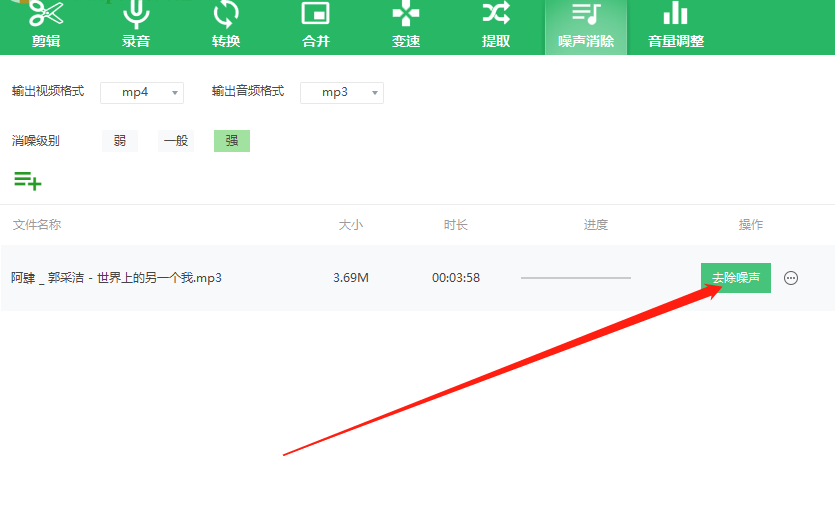Open the 变速 speed change tool
835x509 pixels.
click(406, 26)
